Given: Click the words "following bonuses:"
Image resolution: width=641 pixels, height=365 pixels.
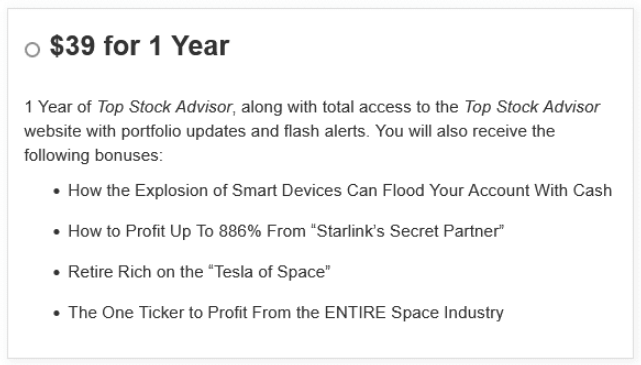Looking at the screenshot, I should point(94,155).
